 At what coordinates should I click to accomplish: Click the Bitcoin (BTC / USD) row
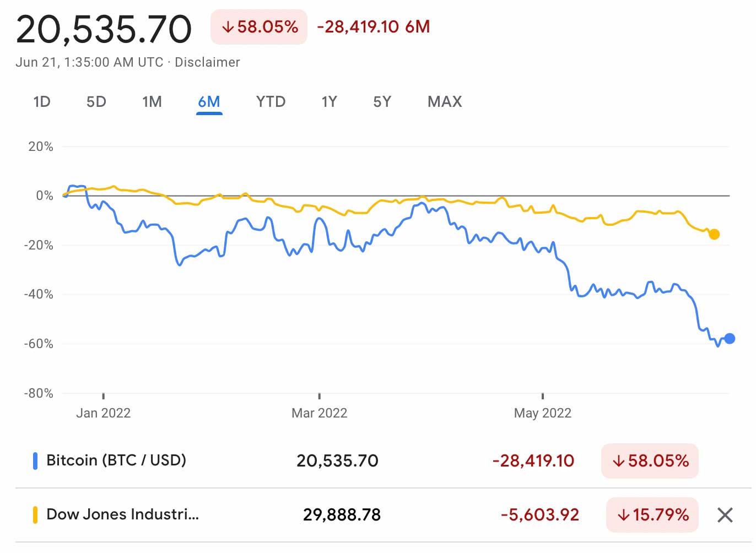tap(116, 460)
